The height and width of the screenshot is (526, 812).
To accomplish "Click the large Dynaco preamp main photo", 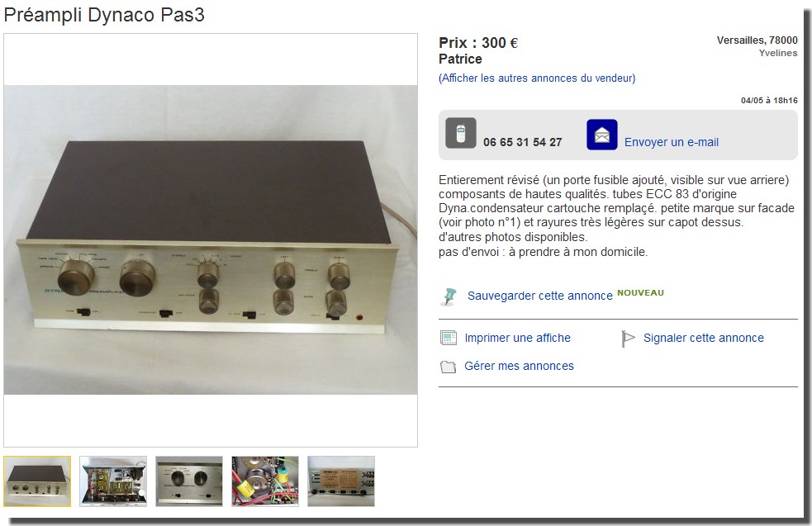I will [211, 239].
